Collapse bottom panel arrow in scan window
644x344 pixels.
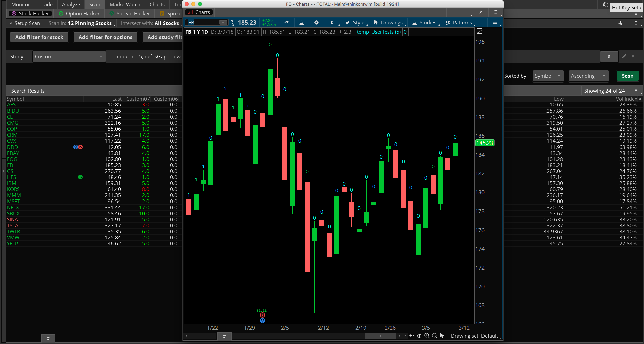(48, 339)
